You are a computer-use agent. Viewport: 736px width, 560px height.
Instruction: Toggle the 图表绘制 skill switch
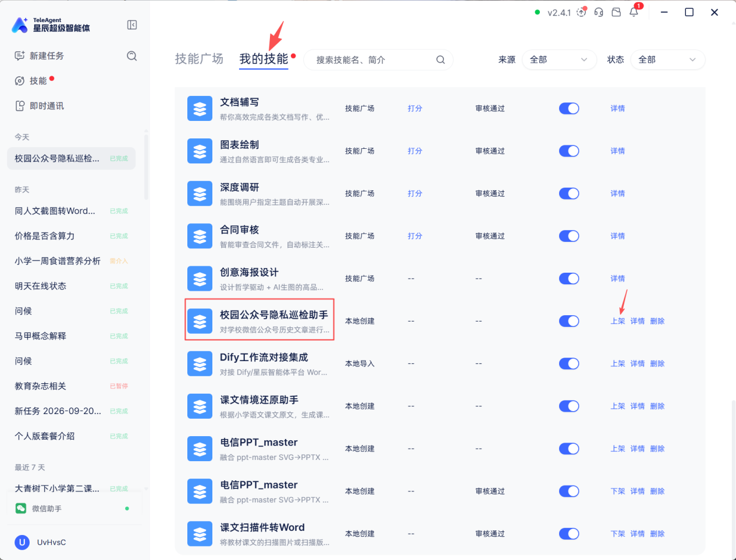tap(569, 151)
